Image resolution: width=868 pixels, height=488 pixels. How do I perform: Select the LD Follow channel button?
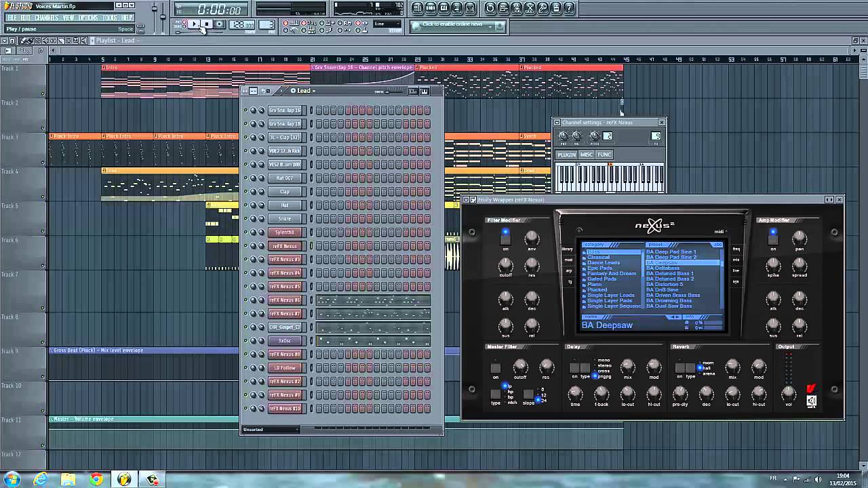pyautogui.click(x=285, y=368)
